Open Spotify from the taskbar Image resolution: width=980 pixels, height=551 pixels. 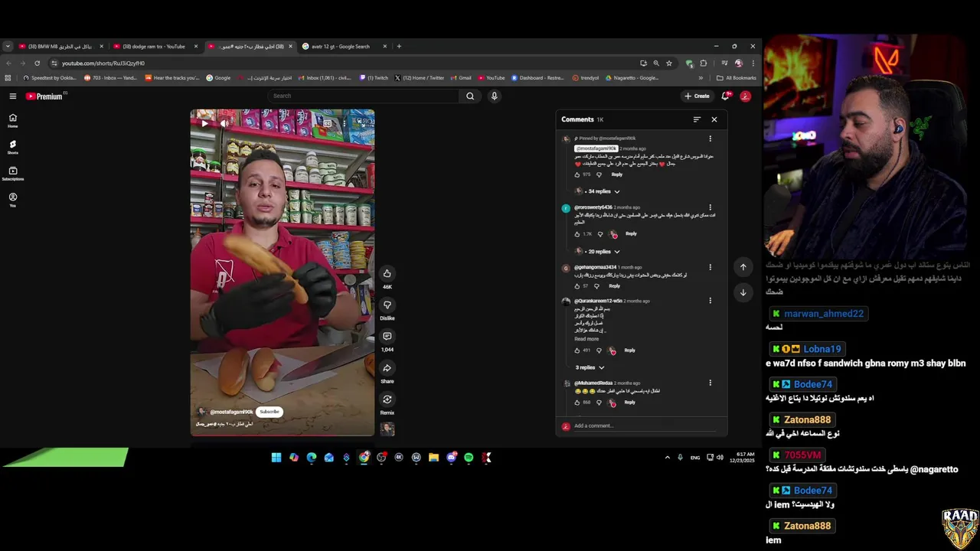coord(469,458)
